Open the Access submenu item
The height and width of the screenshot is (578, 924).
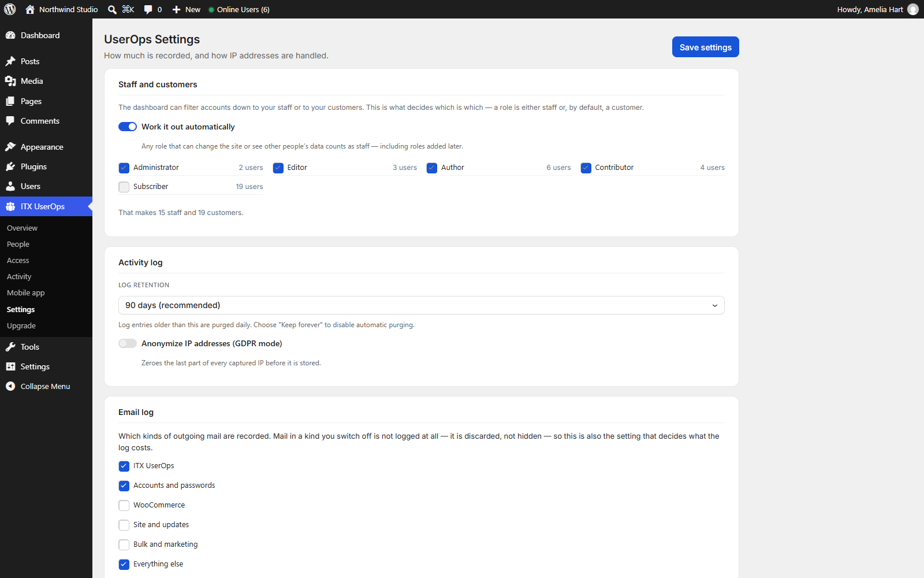tap(18, 261)
